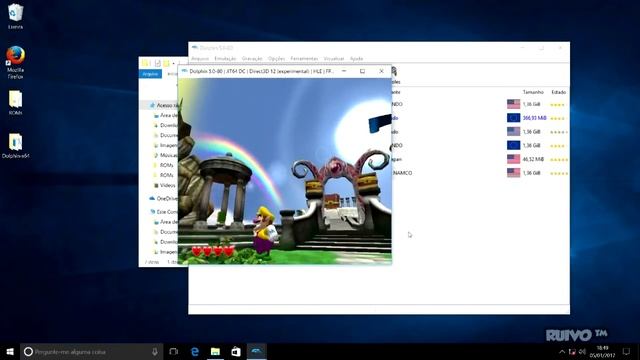Select the 366,93 MiB size cell

click(x=534, y=118)
